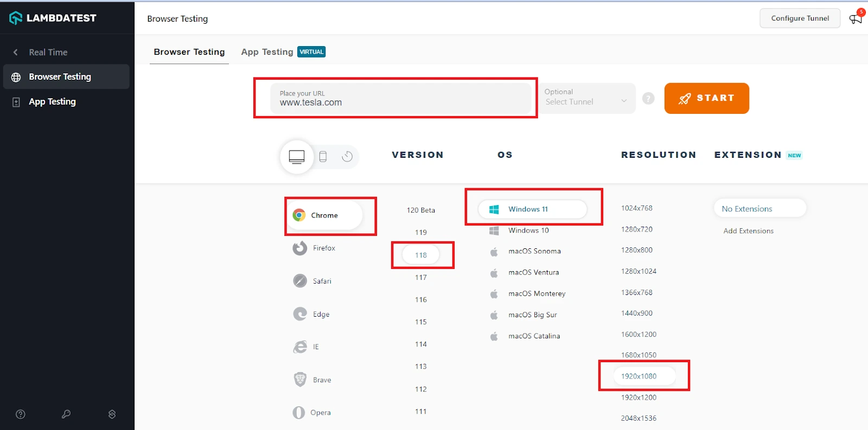The height and width of the screenshot is (430, 868).
Task: Pick resolution 1920x1080
Action: coord(644,376)
